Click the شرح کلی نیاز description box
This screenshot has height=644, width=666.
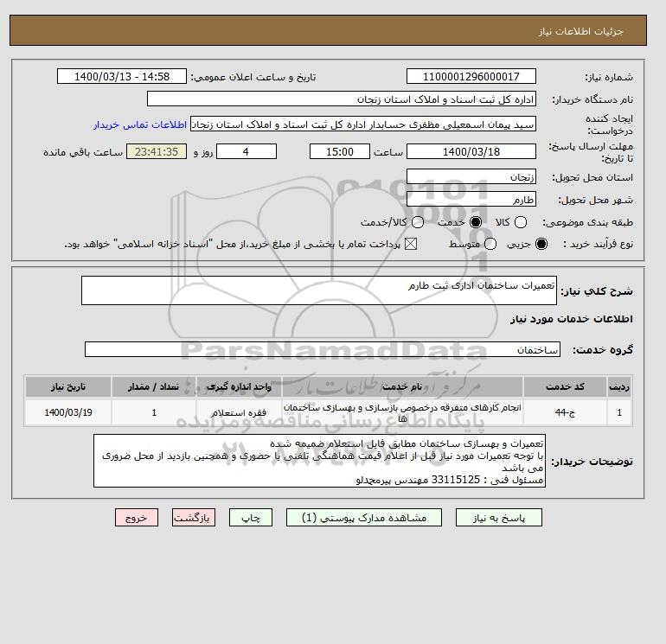tap(319, 290)
